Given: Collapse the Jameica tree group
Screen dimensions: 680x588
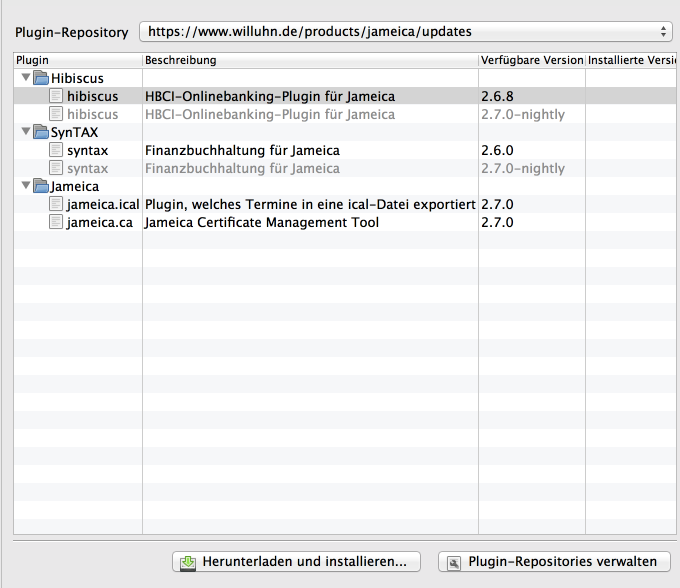Looking at the screenshot, I should 26,186.
